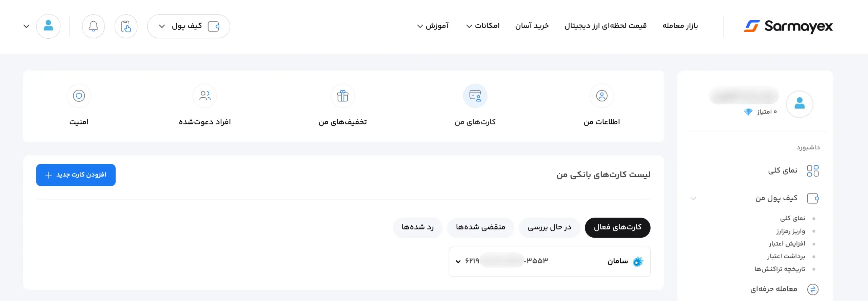Collapse my wallet (کیف پول من) sidebar section
The height and width of the screenshot is (301, 868).
[x=693, y=198]
